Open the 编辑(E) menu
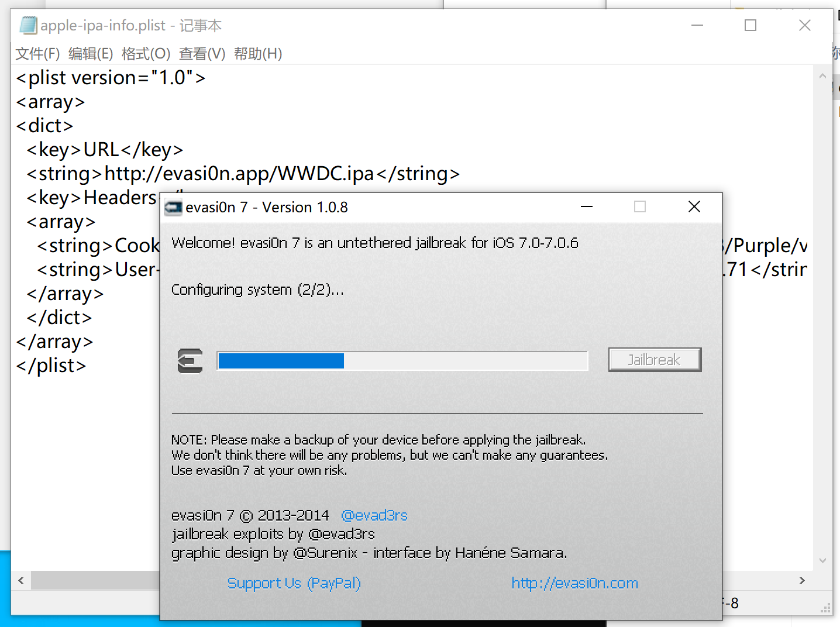The image size is (840, 627). [x=91, y=54]
